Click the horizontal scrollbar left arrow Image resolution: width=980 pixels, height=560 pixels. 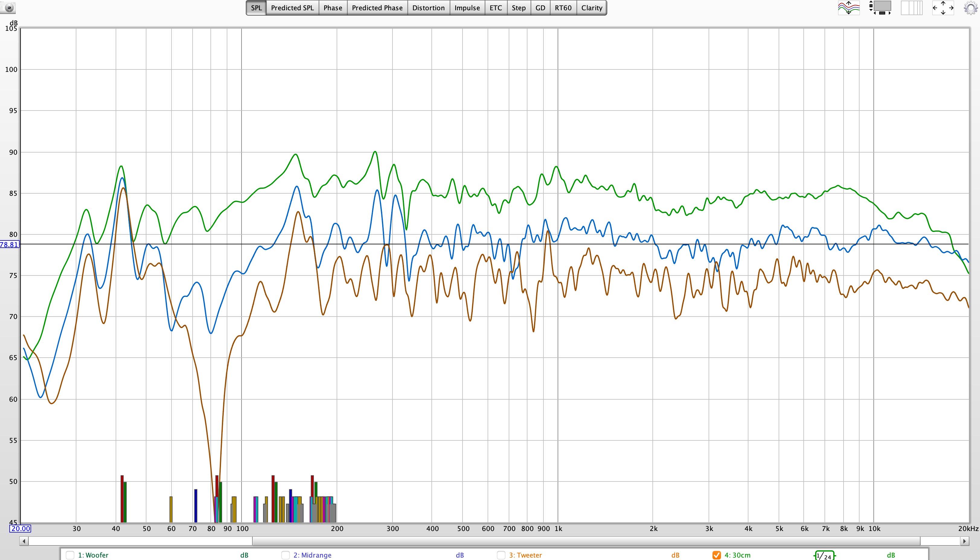click(24, 541)
